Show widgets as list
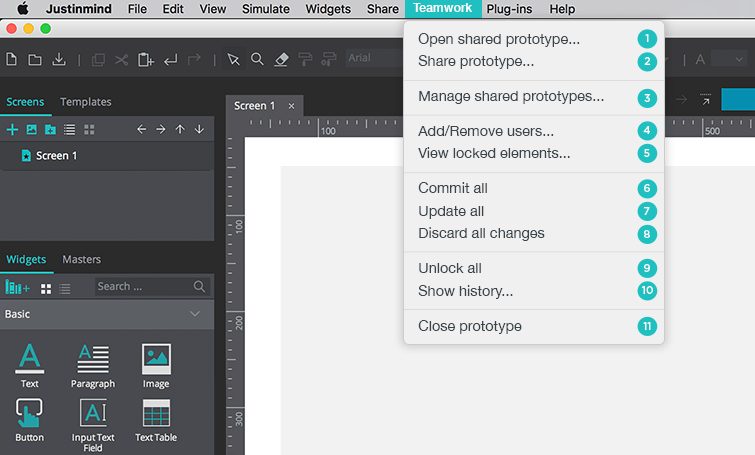Image resolution: width=755 pixels, height=455 pixels. pos(65,289)
